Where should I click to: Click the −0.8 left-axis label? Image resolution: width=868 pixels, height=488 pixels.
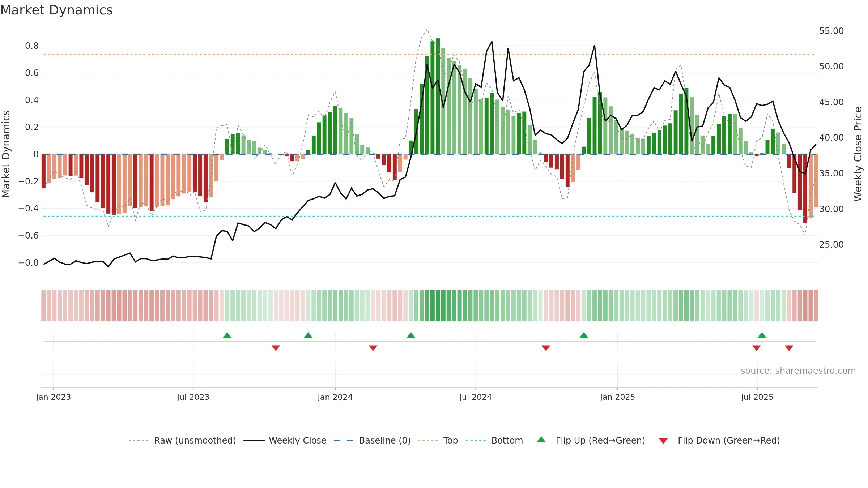(28, 263)
